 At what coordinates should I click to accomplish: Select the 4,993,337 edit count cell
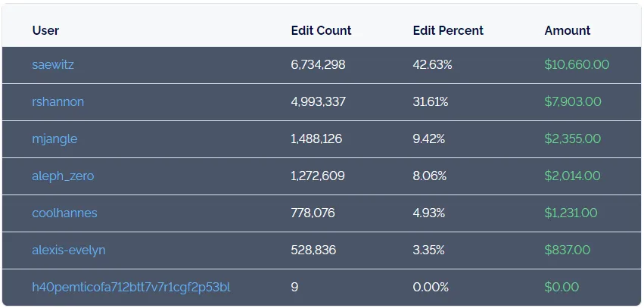(x=318, y=102)
